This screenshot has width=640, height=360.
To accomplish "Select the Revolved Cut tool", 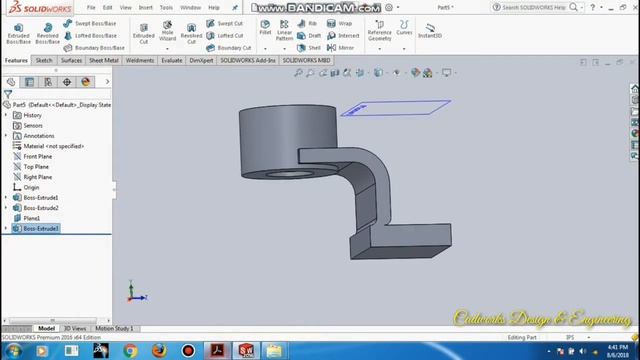I will [x=191, y=33].
